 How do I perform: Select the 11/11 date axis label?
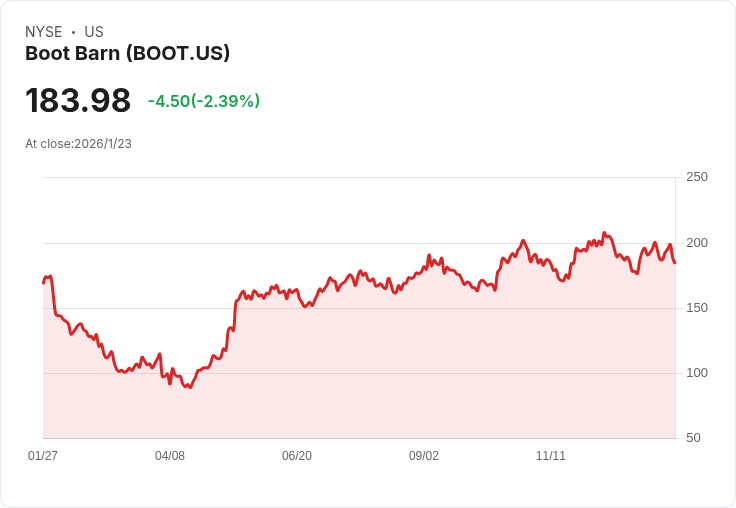coord(551,456)
